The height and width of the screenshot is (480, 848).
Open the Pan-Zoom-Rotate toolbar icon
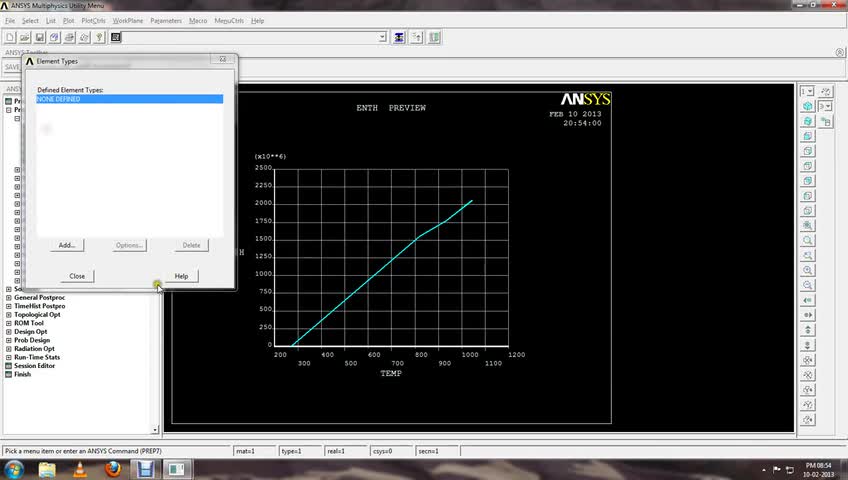coord(54,37)
